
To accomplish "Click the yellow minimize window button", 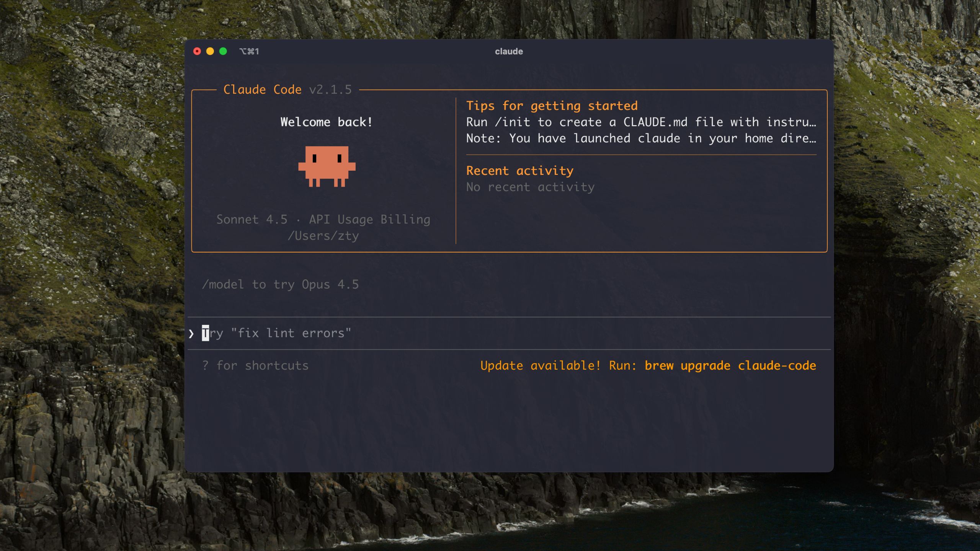I will 210,51.
